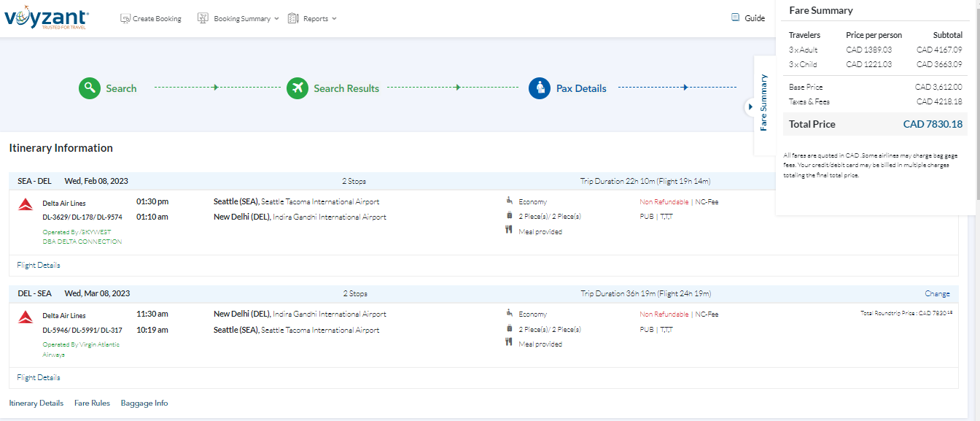Open the Itinerary Details link
980x421 pixels.
click(x=36, y=403)
